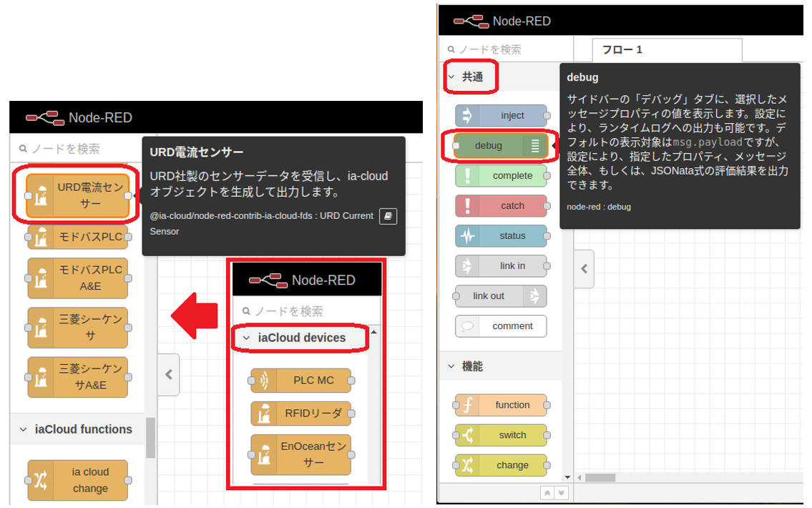Screen dimensions: 812x508
Task: Hide the palette with the right panel's arrow handle
Action: [x=584, y=269]
